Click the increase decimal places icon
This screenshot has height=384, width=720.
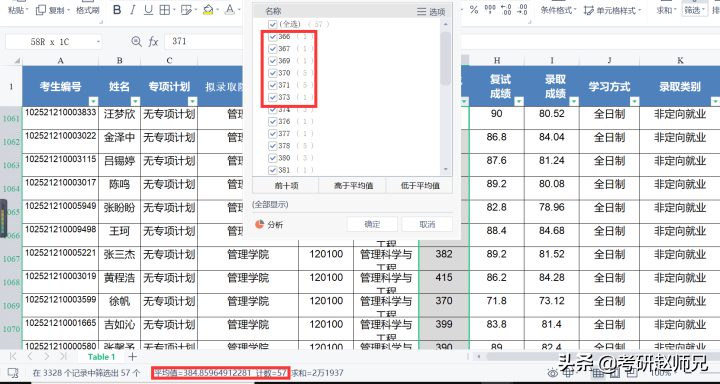506,10
